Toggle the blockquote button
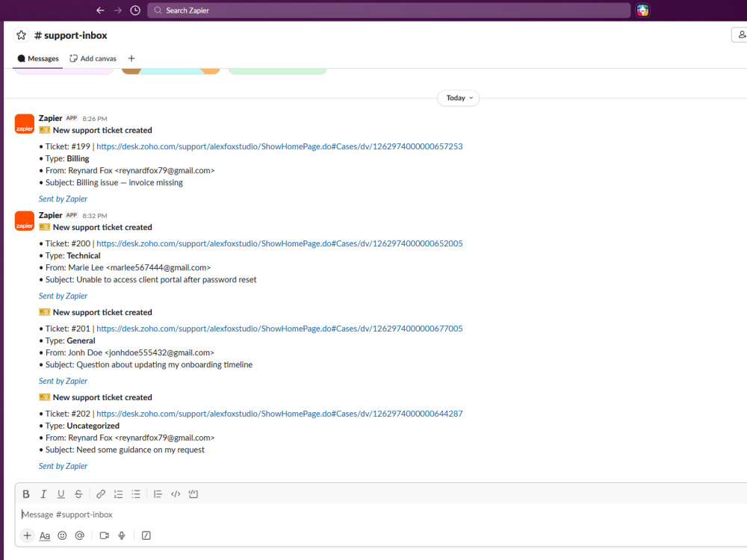 coord(158,494)
